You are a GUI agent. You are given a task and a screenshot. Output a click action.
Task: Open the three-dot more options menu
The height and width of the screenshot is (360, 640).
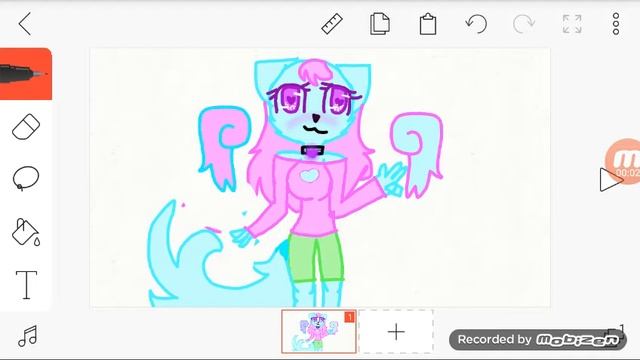[616, 24]
